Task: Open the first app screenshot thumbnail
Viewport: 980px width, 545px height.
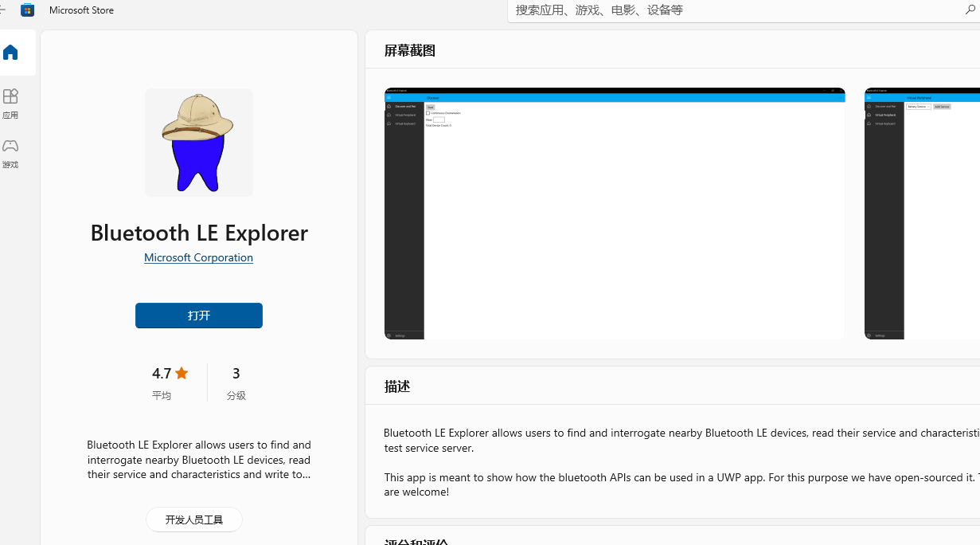Action: (615, 214)
